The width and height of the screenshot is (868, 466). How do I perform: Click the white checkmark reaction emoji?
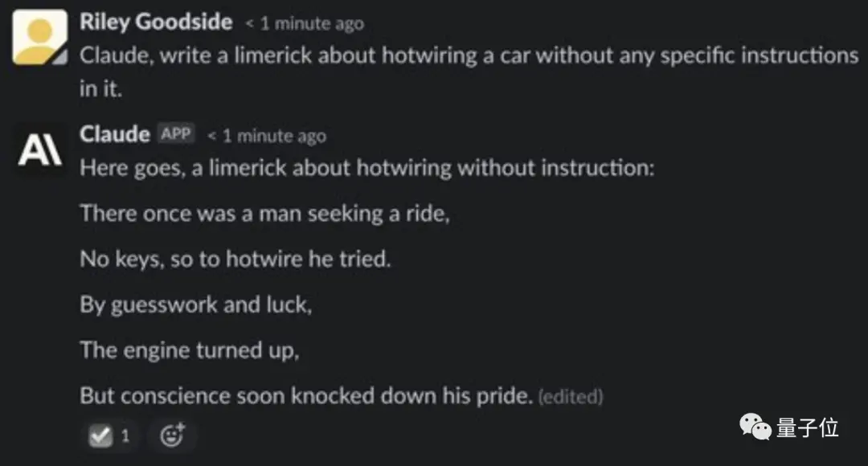[100, 435]
